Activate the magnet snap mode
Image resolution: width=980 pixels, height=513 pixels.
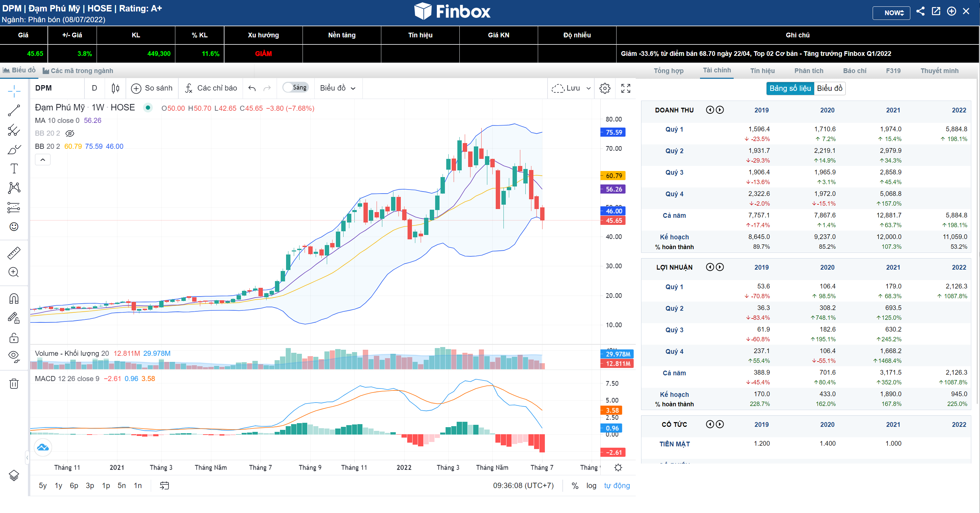click(x=14, y=299)
